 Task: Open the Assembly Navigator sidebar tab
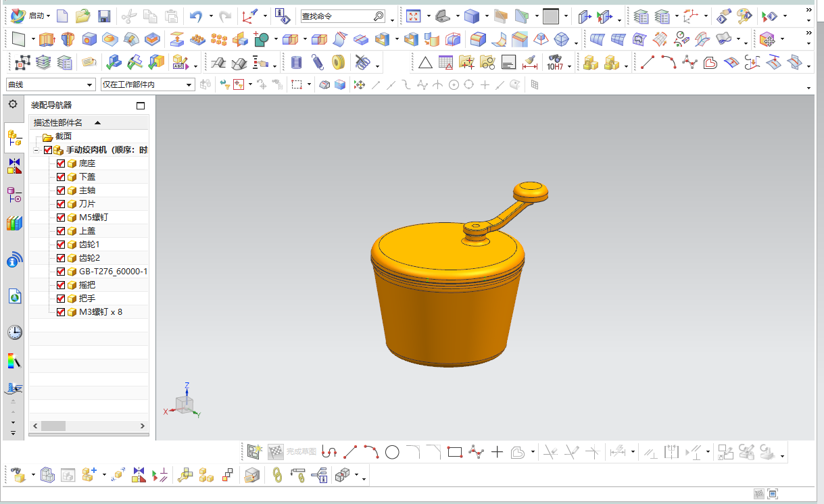[14, 139]
